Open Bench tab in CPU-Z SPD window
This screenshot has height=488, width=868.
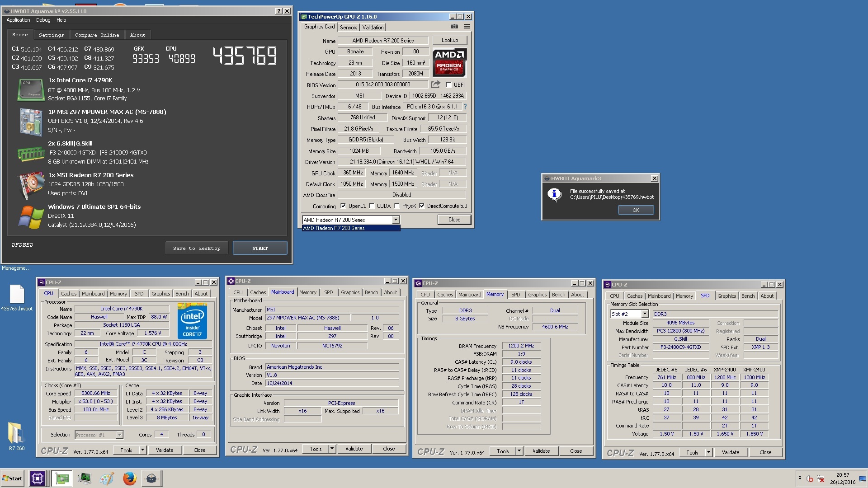pos(748,296)
